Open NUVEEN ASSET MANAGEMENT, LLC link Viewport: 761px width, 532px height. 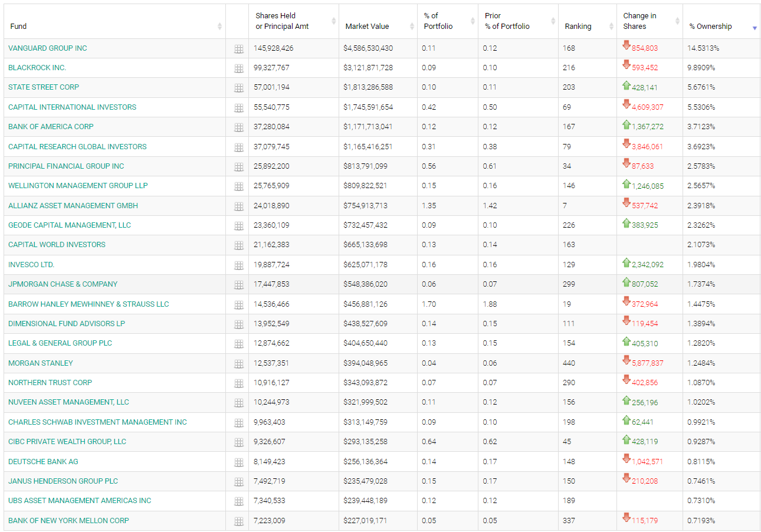click(68, 402)
